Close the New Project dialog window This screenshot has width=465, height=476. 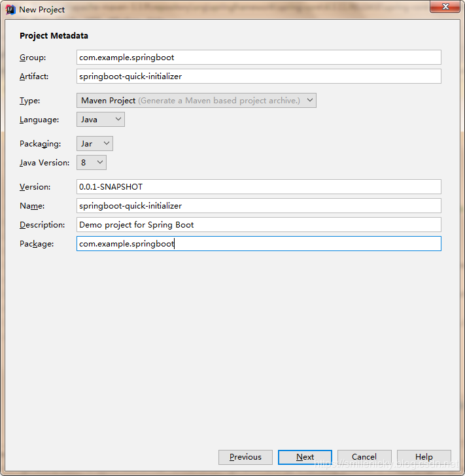(x=445, y=7)
